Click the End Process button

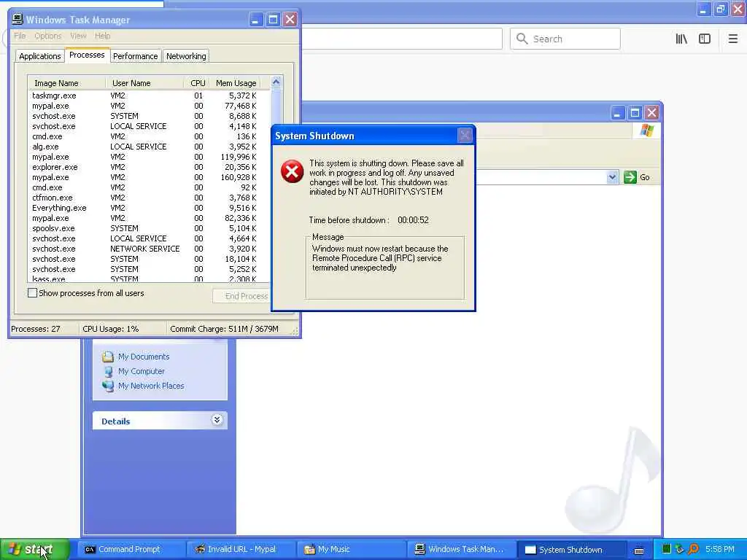[x=241, y=296]
